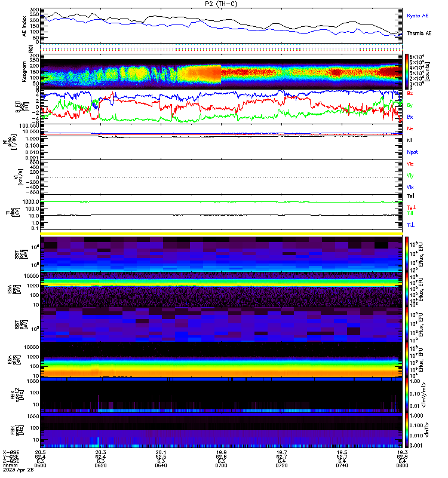This screenshot has width=448, height=478.
Task: Click the red 'Bz' legend label
Action: tap(410, 93)
